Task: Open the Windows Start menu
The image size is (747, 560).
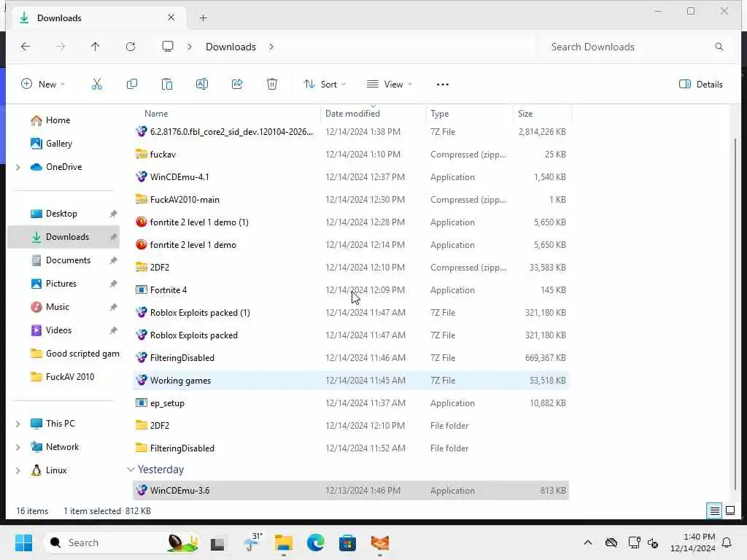Action: pos(23,542)
